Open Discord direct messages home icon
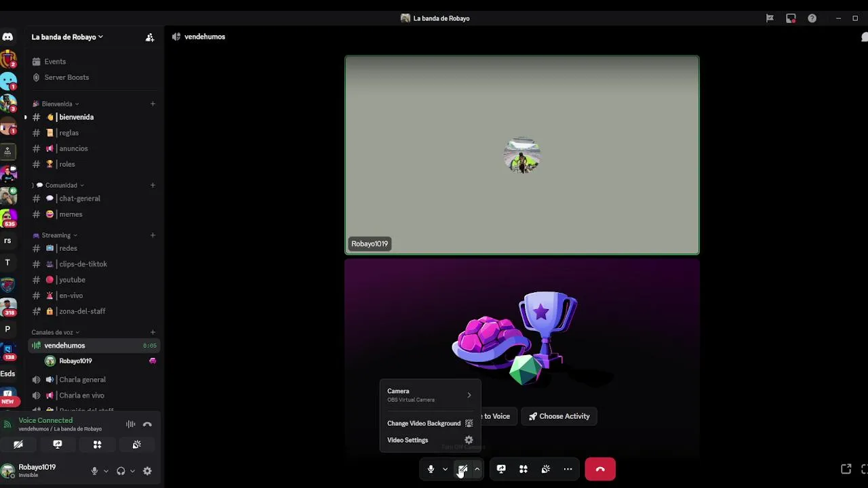 7,37
